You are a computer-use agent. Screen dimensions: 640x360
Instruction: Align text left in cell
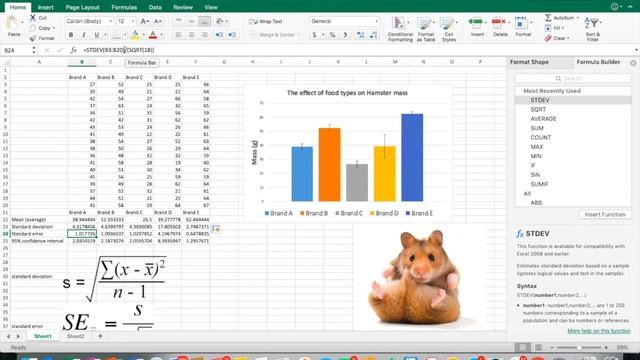(x=178, y=35)
